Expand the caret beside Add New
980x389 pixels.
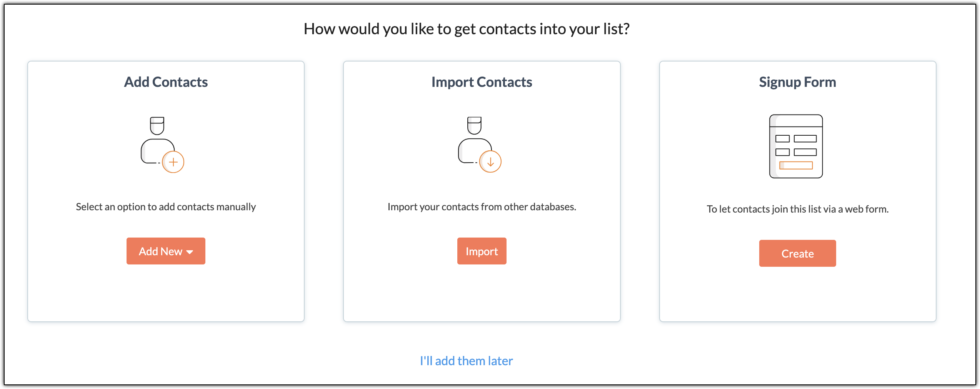(x=190, y=252)
